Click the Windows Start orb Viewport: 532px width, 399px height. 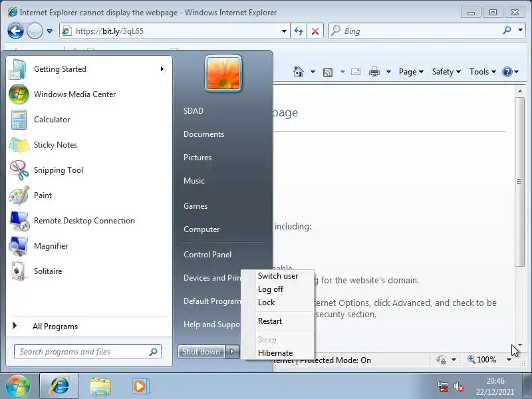[18, 386]
